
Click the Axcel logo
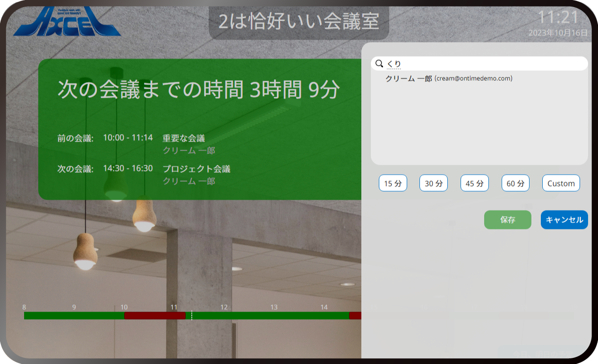click(x=67, y=21)
